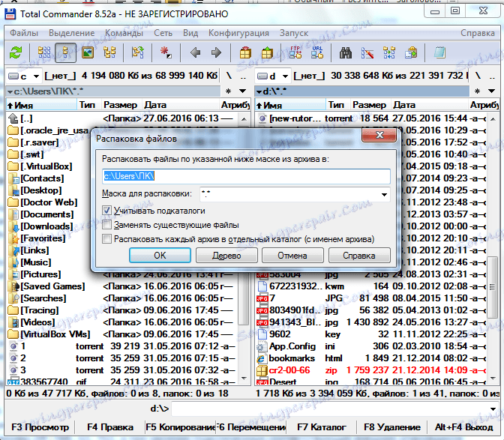The height and width of the screenshot is (440, 504).
Task: Select the full details view icon
Action: pos(65,52)
